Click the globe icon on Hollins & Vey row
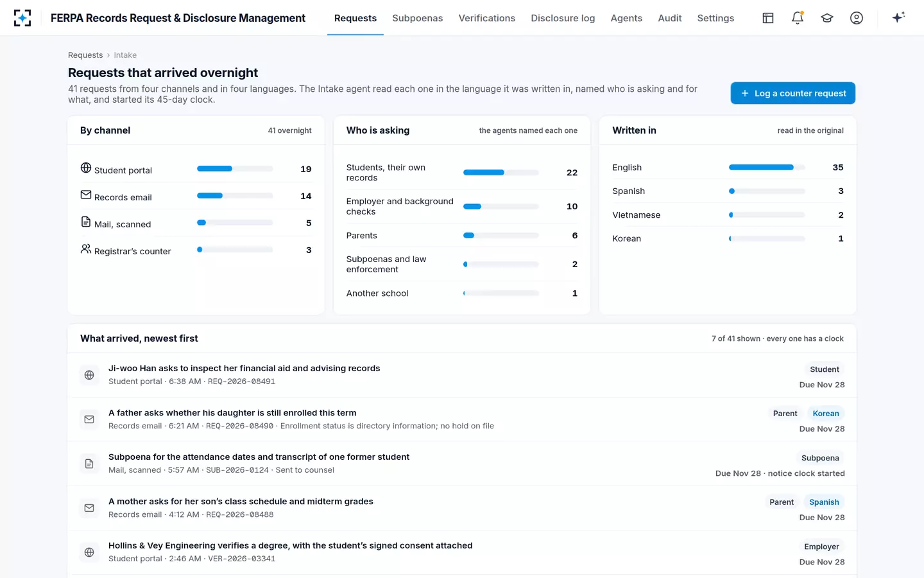Viewport: 924px width, 578px height. (89, 552)
